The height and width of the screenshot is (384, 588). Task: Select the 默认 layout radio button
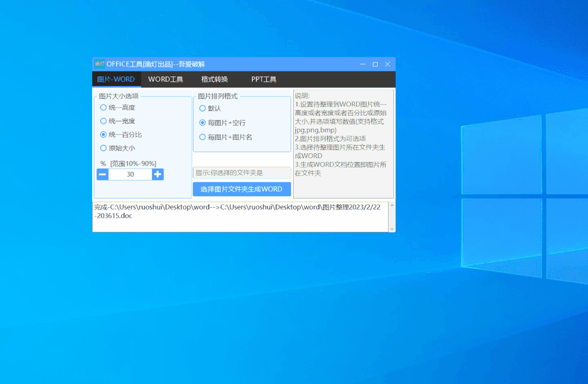coord(210,109)
